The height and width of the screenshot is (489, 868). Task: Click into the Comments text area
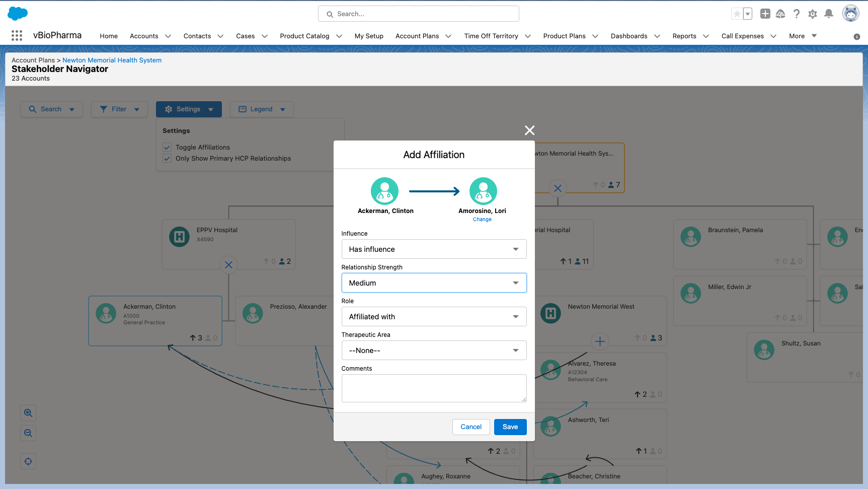click(434, 388)
